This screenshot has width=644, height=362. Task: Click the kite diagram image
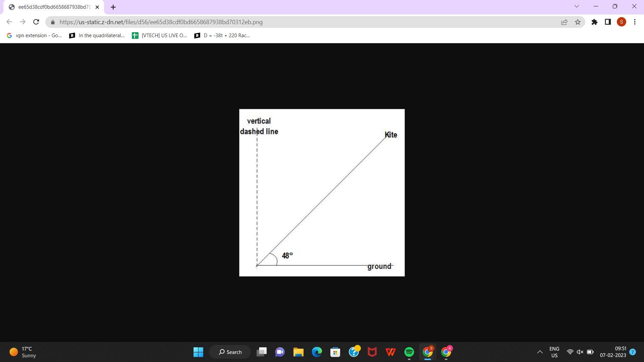point(322,193)
